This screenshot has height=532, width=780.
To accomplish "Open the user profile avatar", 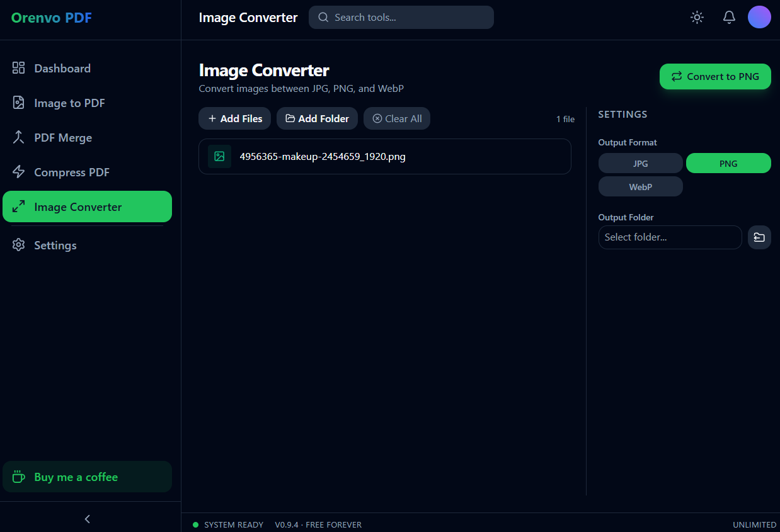I will 759,17.
